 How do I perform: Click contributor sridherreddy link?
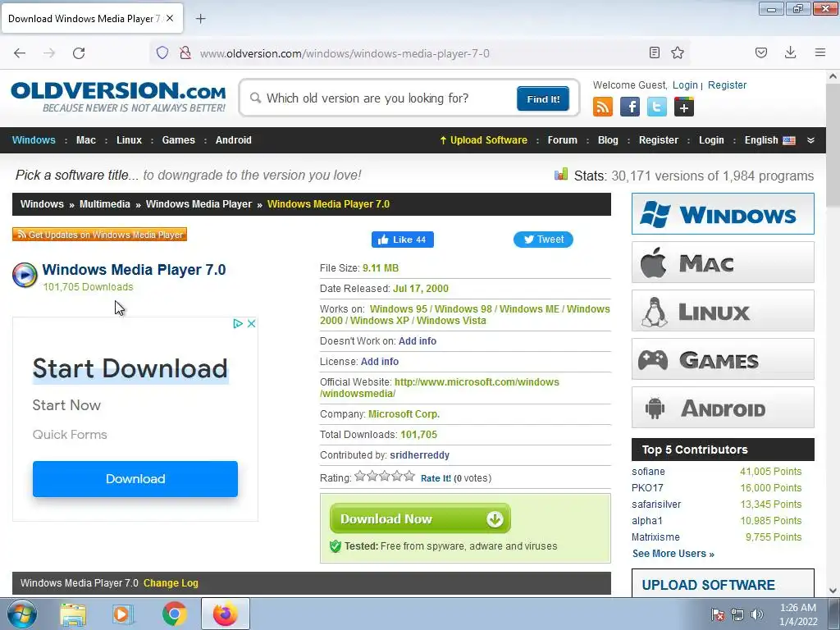pyautogui.click(x=419, y=455)
